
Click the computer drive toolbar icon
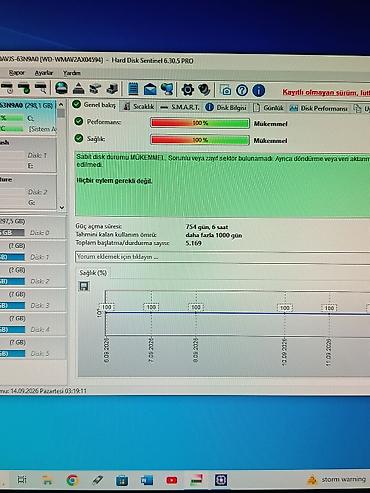[112, 89]
